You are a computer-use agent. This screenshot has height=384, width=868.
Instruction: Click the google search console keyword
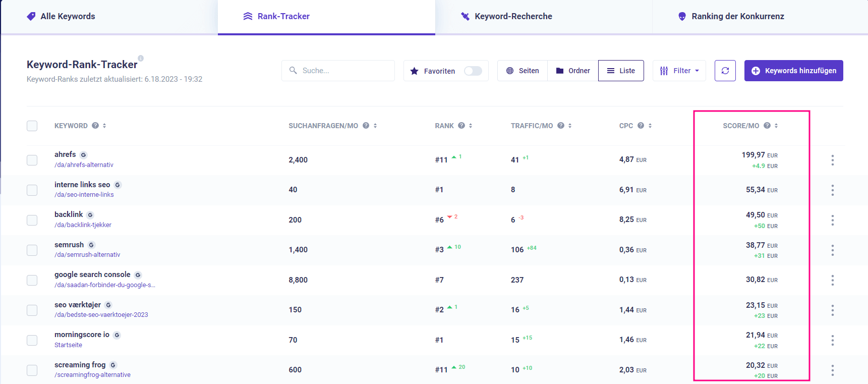[x=92, y=275]
